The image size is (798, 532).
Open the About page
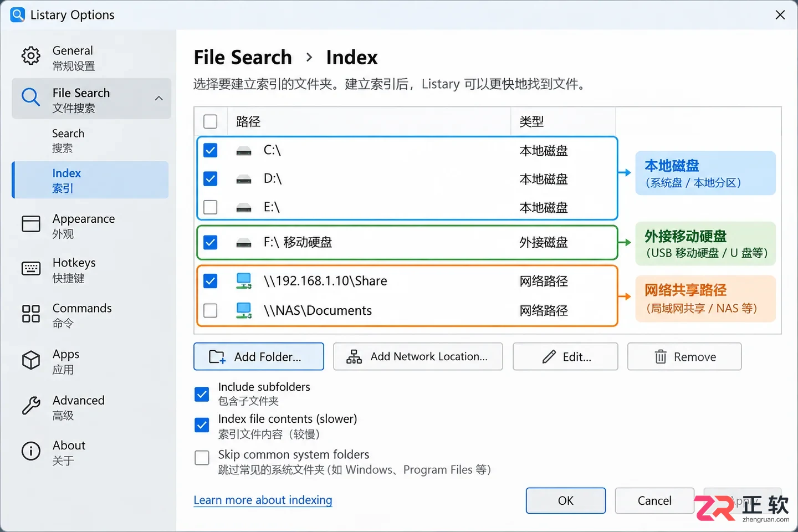91,452
